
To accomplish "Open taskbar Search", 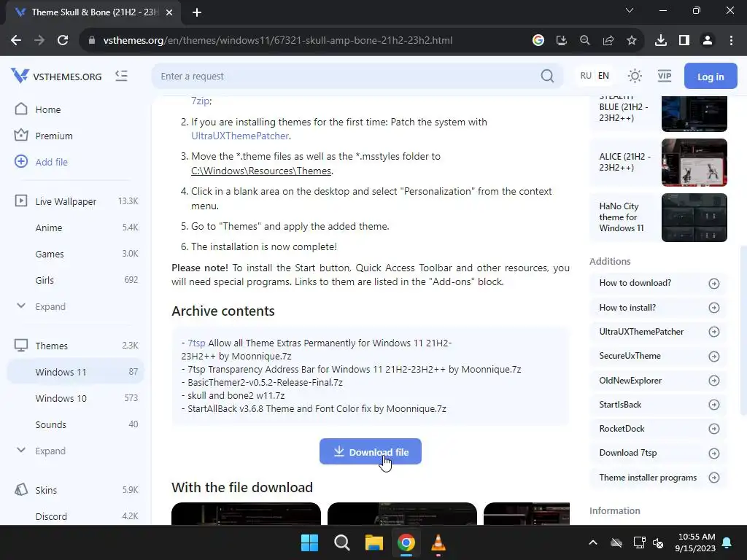I will [342, 542].
